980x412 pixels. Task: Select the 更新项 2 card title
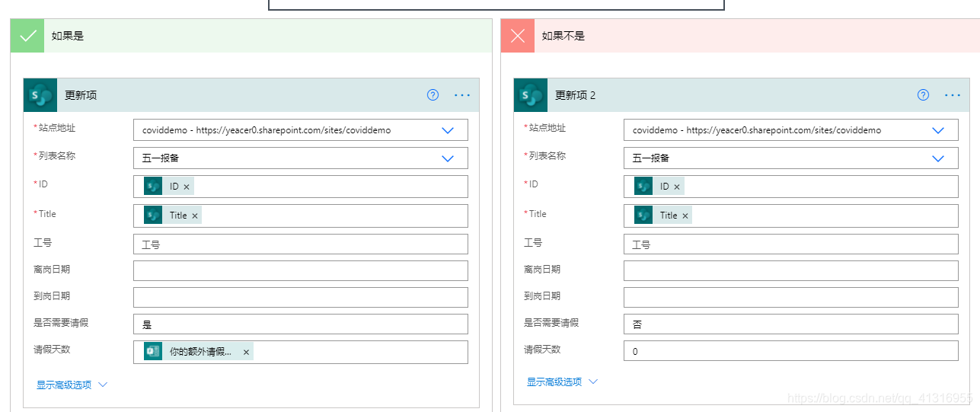coord(576,95)
